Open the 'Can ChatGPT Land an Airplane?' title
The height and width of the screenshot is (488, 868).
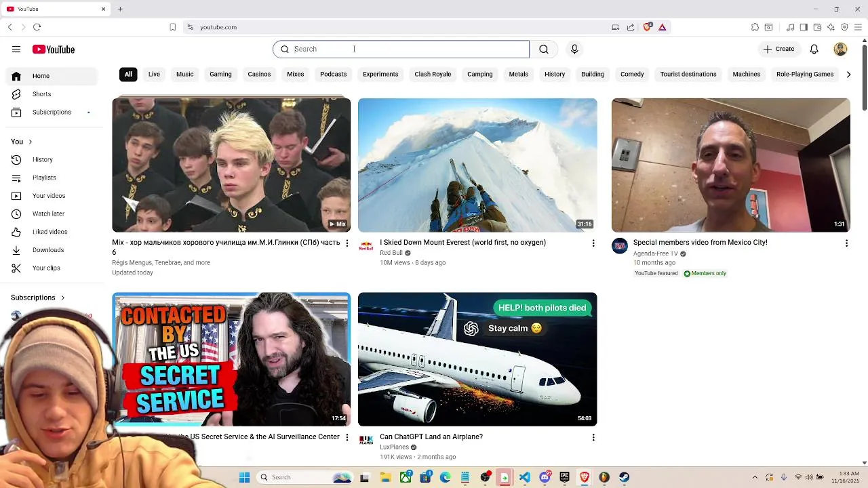click(431, 437)
